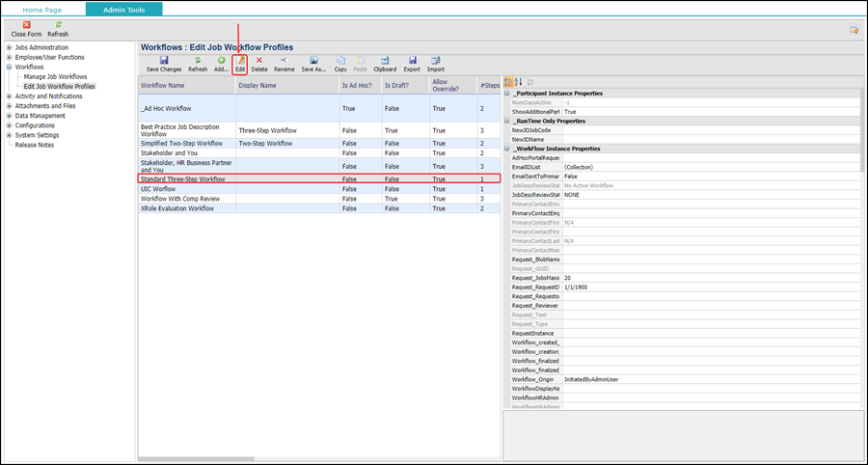Sort by Is Draft? column header

(x=406, y=85)
